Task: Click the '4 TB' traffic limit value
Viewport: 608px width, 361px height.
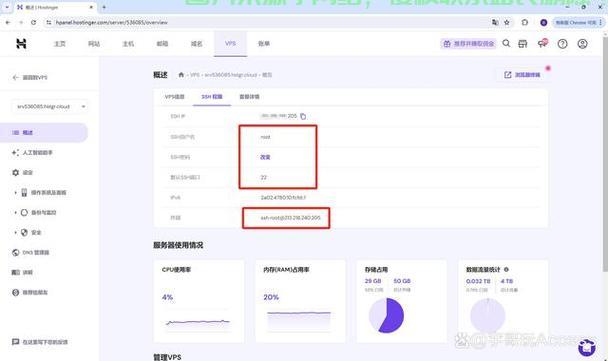Action: click(x=506, y=281)
